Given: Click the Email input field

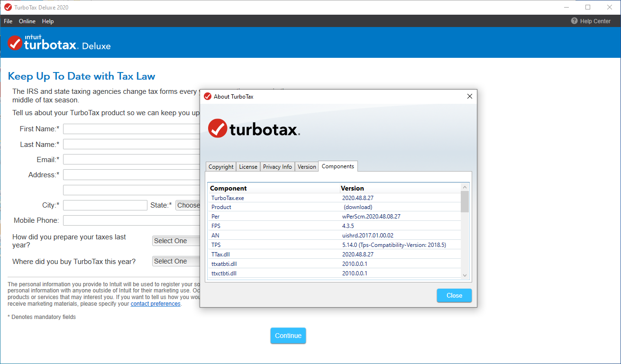Looking at the screenshot, I should [131, 159].
